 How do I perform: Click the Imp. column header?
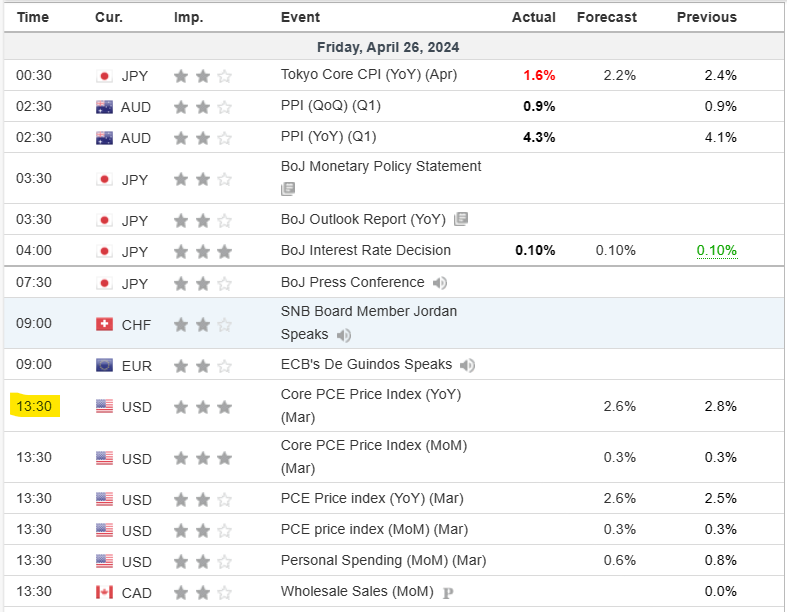point(188,17)
